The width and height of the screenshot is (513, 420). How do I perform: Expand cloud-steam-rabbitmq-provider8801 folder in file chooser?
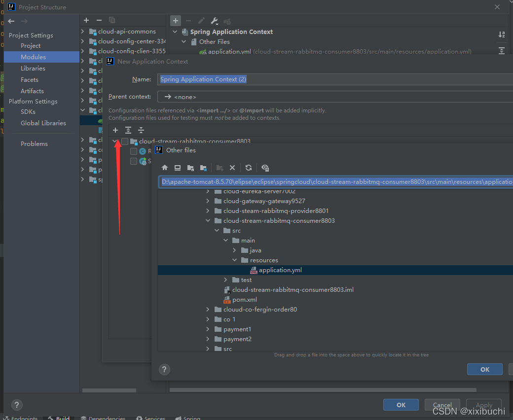click(x=208, y=211)
